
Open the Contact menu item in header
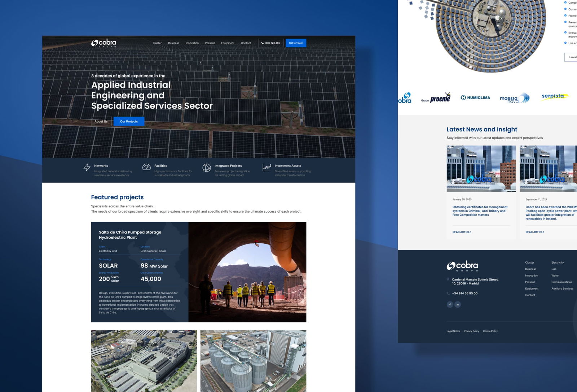pos(246,43)
